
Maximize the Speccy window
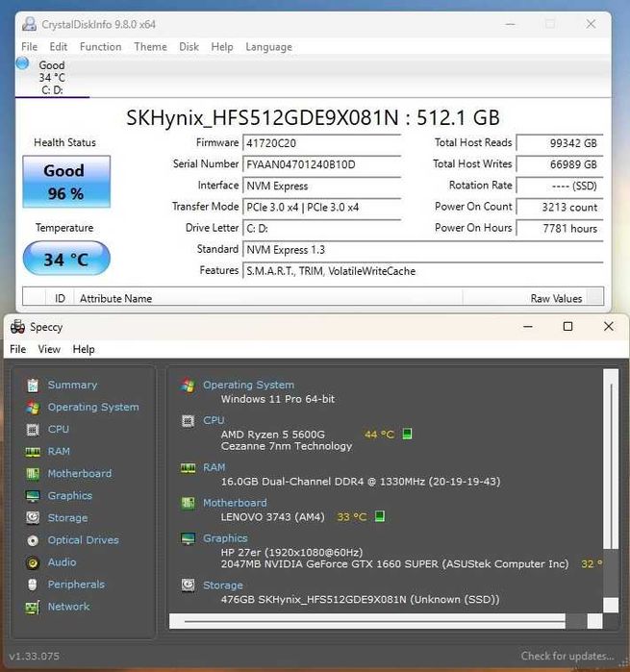point(567,327)
